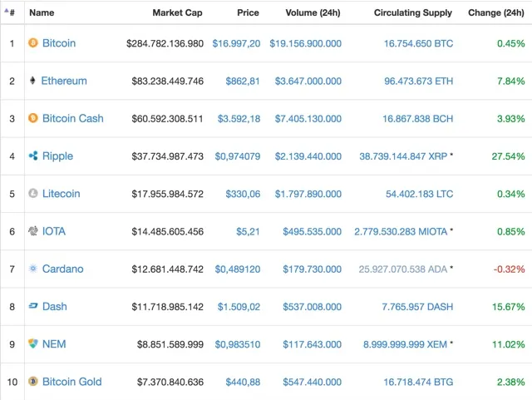
Task: Click Cardano 24h change -0.32%
Action: click(x=509, y=269)
